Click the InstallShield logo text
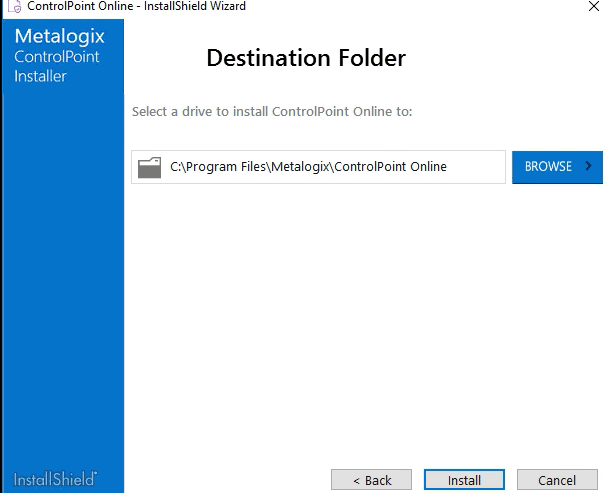The height and width of the screenshot is (493, 605). coord(55,479)
